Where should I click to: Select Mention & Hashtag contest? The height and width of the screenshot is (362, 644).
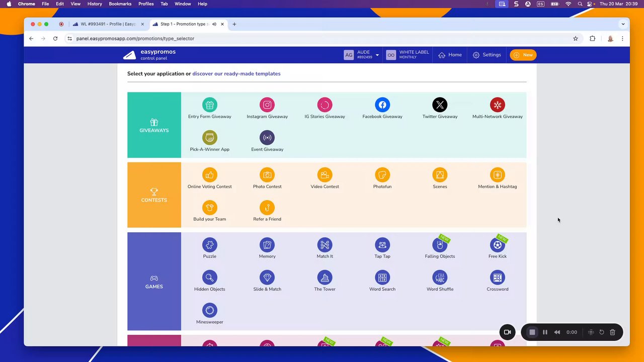(498, 179)
